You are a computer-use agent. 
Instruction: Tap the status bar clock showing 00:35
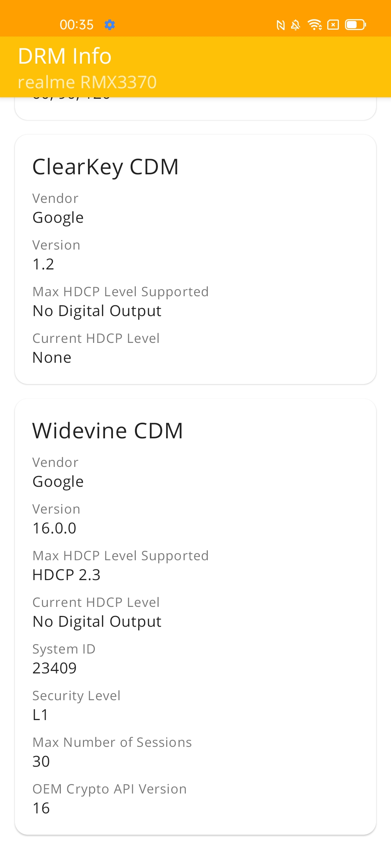tap(77, 25)
